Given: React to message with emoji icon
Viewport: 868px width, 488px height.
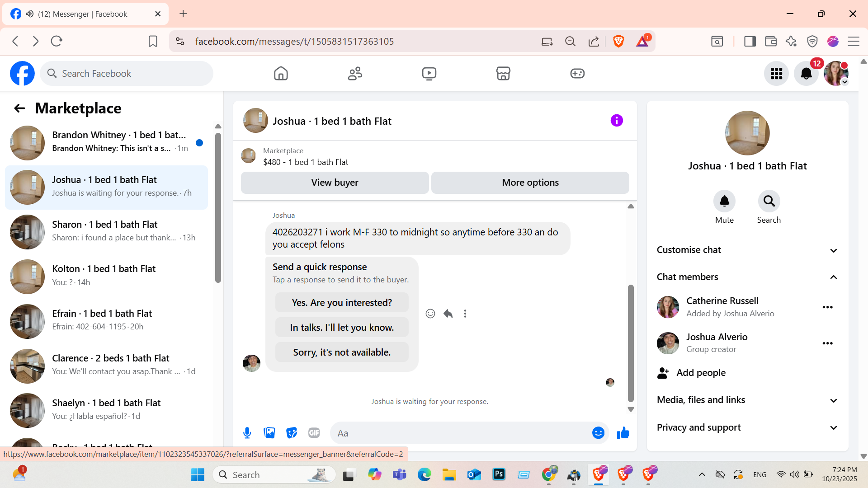Looking at the screenshot, I should (430, 314).
